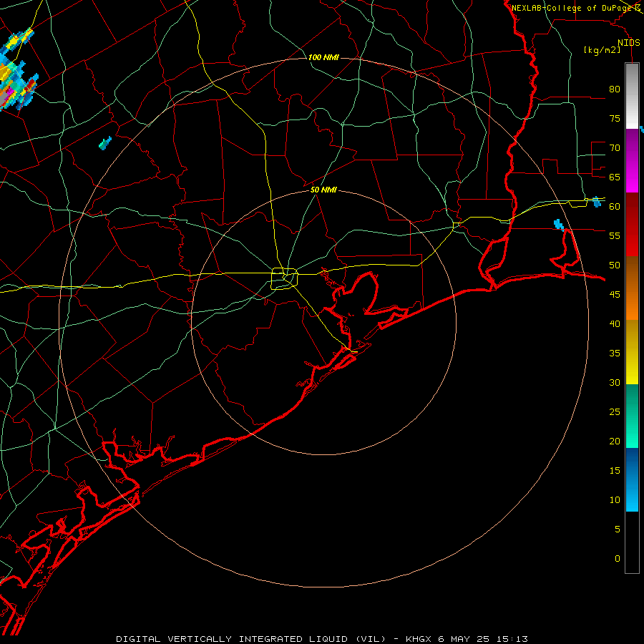The image size is (644, 644).
Task: Click the date '6 MAY 25'
Action: tap(463, 639)
